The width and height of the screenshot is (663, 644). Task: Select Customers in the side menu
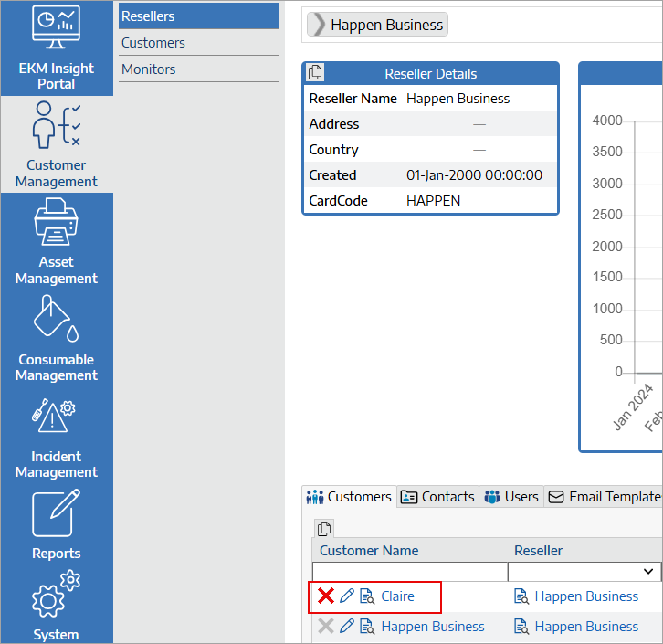[153, 43]
